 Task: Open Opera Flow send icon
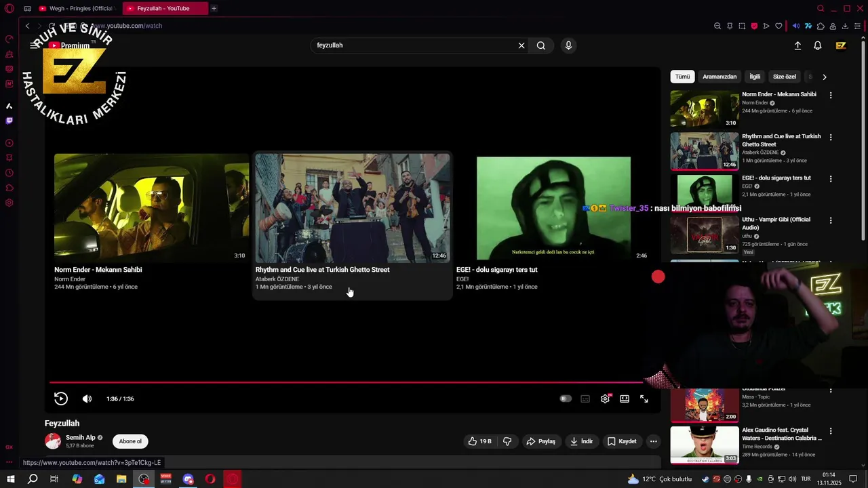coord(766,26)
